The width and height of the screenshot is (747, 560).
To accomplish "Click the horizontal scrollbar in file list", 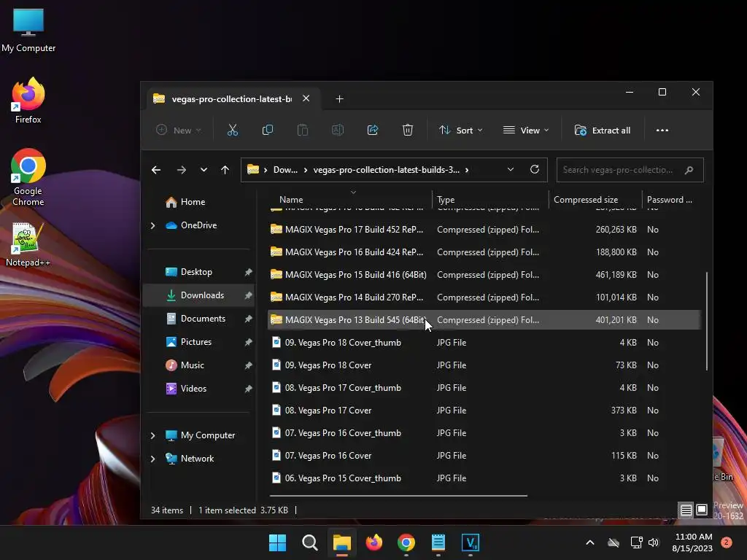I will 398,496.
